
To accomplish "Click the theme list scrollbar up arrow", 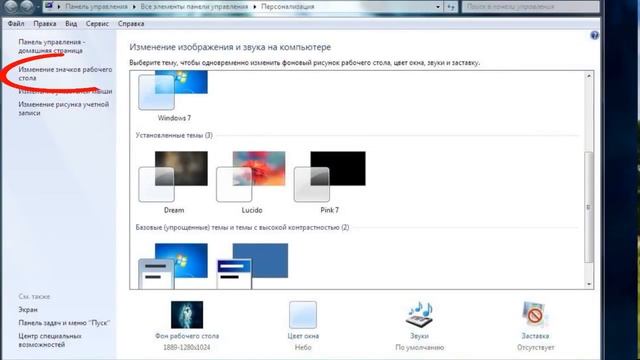I will click(x=589, y=76).
